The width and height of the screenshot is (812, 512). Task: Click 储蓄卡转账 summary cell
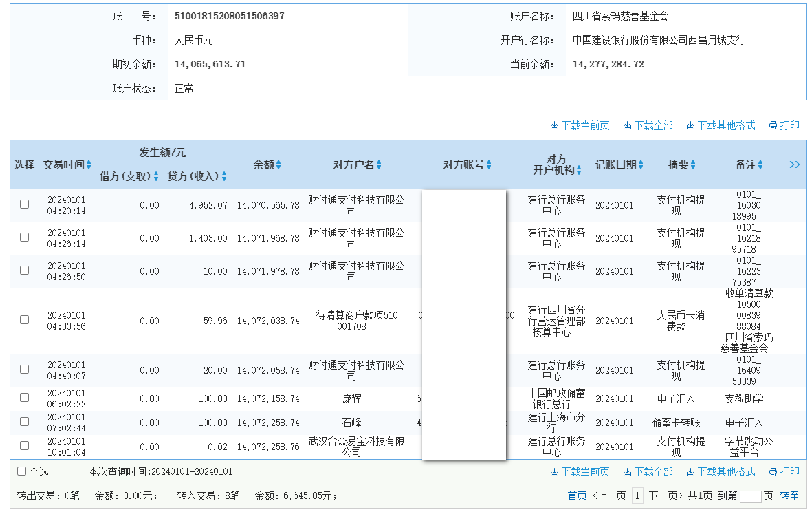(677, 423)
